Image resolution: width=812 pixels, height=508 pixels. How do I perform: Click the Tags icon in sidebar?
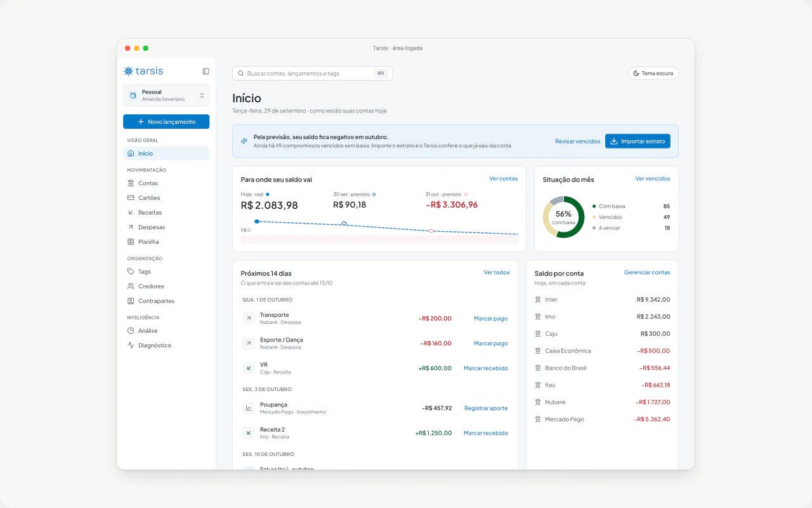coord(131,271)
